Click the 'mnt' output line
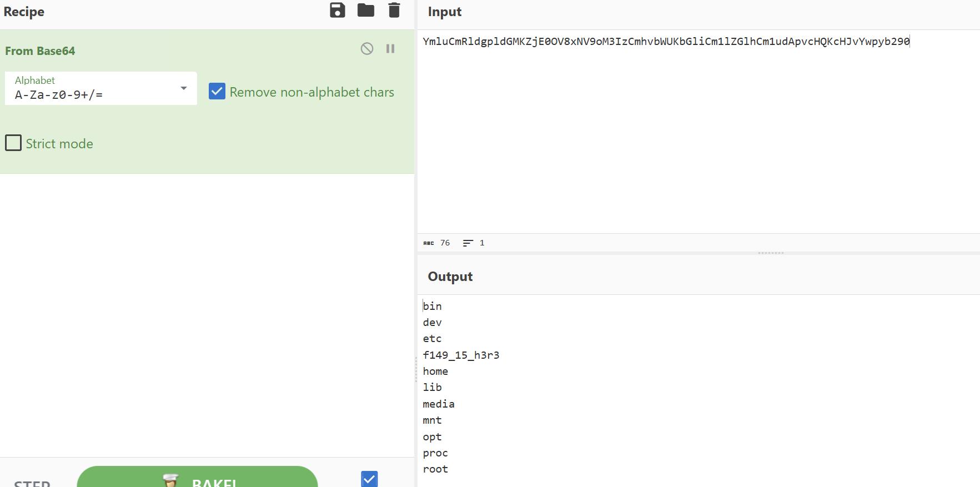The width and height of the screenshot is (980, 487). tap(433, 420)
